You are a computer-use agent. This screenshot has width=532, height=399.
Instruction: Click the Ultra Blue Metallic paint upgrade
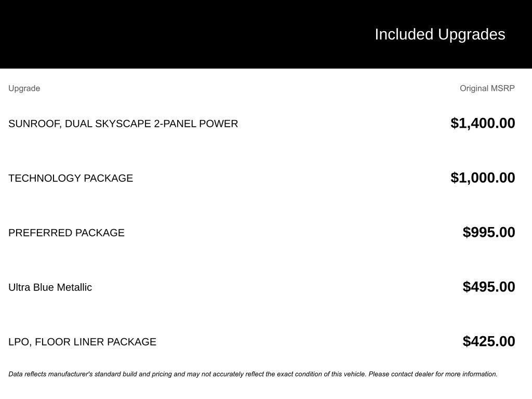point(50,287)
